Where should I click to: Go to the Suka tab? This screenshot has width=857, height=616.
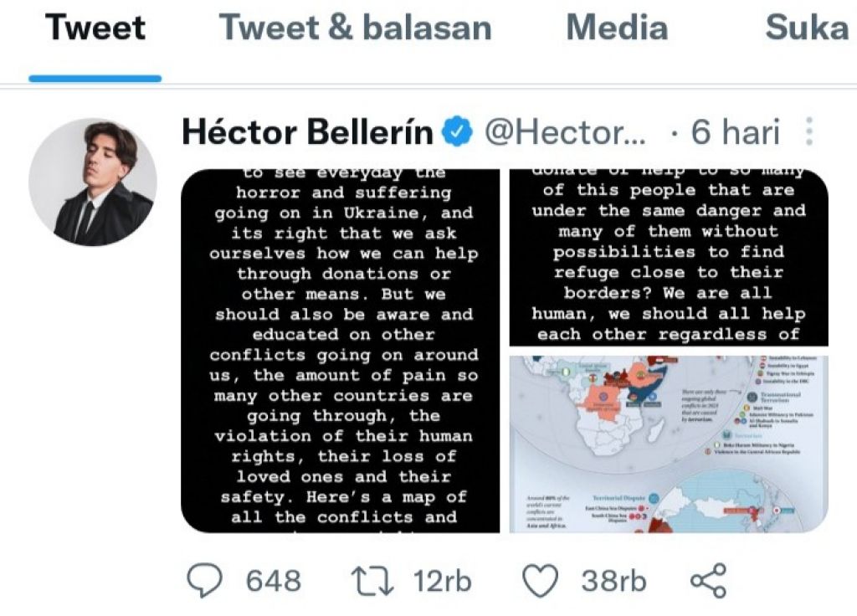tap(807, 28)
